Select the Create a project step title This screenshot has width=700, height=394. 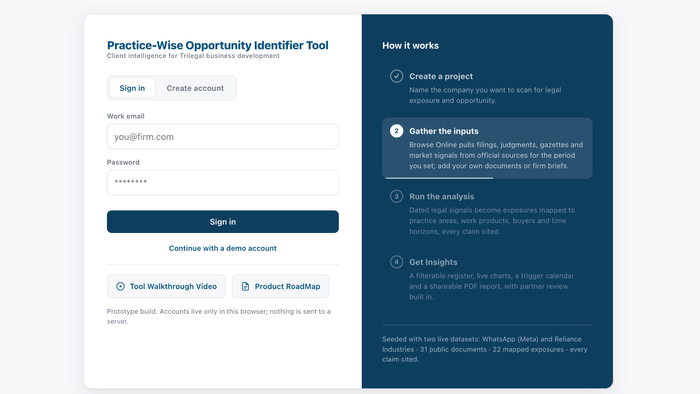pyautogui.click(x=441, y=76)
